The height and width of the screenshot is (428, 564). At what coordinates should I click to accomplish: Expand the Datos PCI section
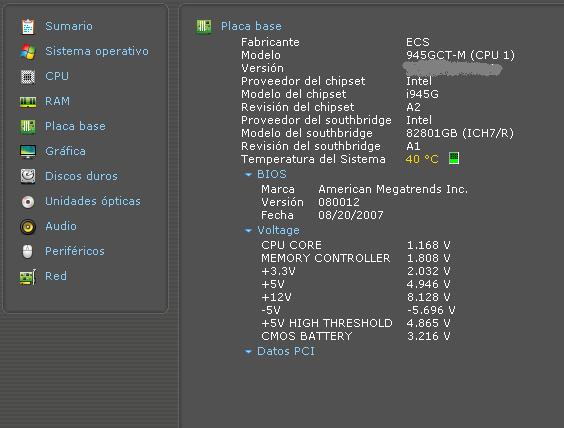[248, 351]
